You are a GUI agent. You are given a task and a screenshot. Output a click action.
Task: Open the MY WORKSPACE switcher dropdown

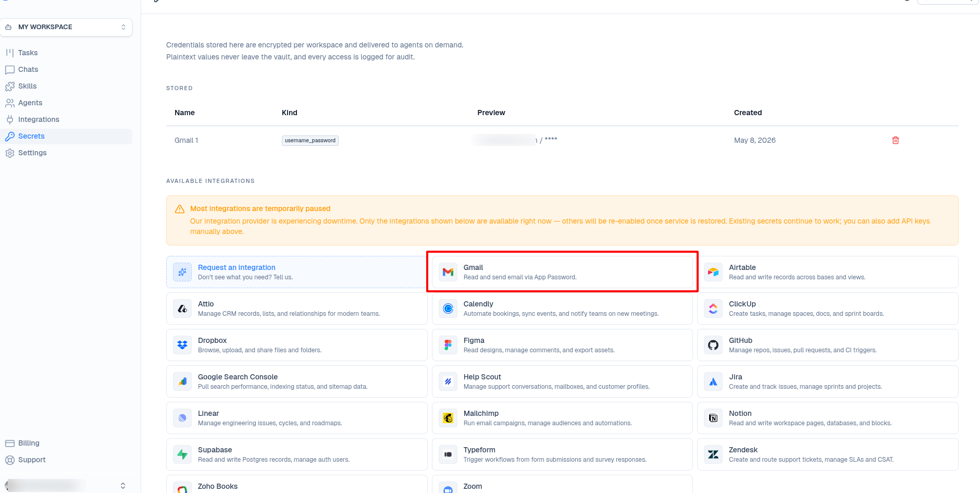click(x=66, y=27)
